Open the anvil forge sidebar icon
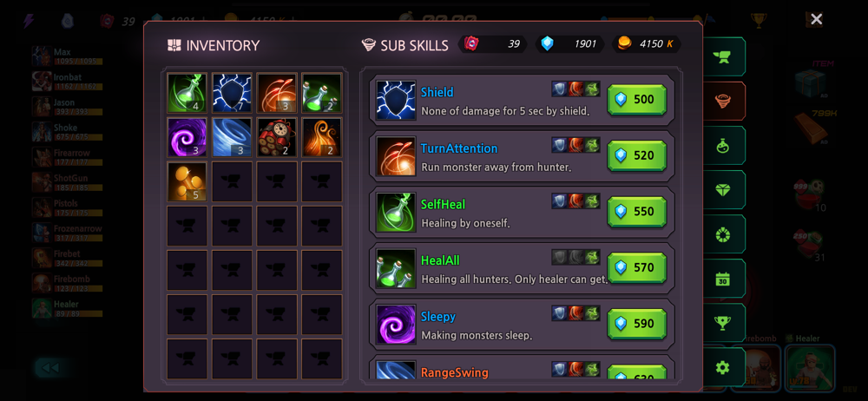 tap(723, 57)
